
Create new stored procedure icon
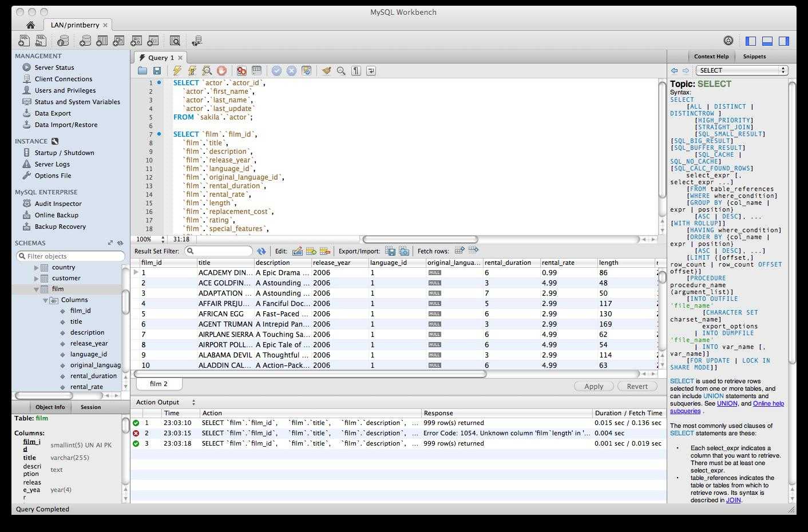coord(136,41)
